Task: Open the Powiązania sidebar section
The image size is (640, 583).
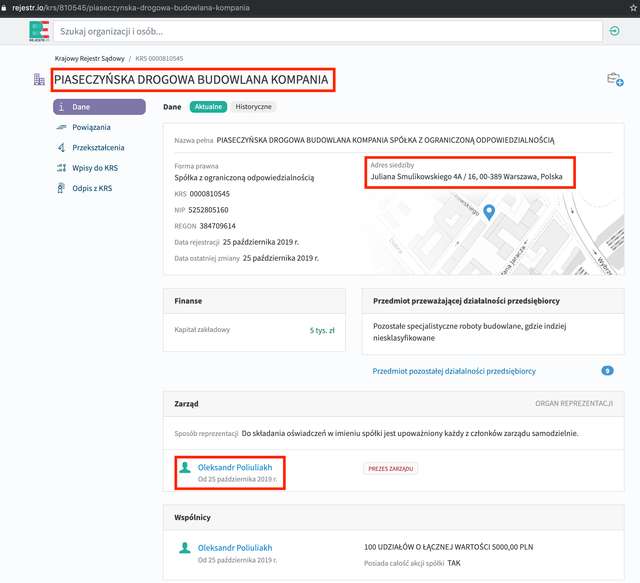Action: (x=91, y=127)
